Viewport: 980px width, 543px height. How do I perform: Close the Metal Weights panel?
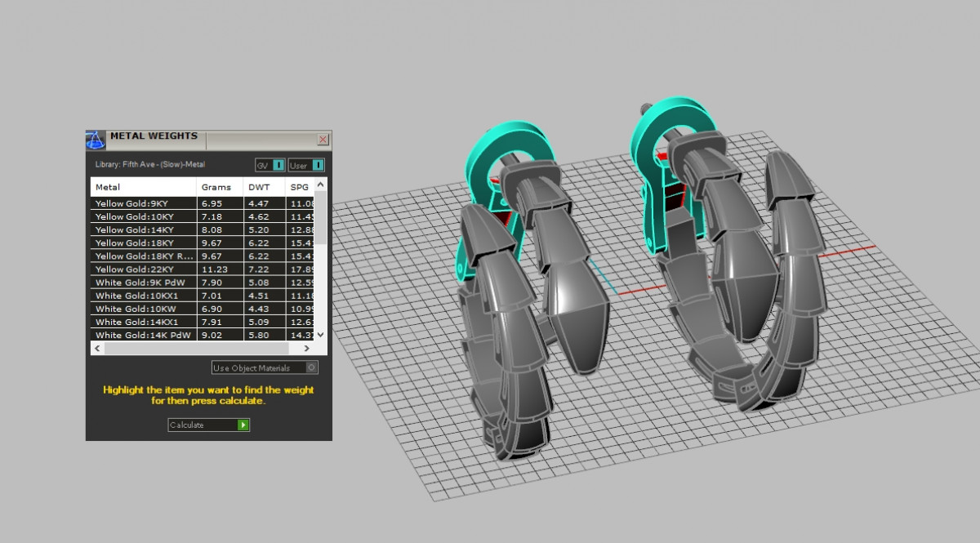point(323,140)
